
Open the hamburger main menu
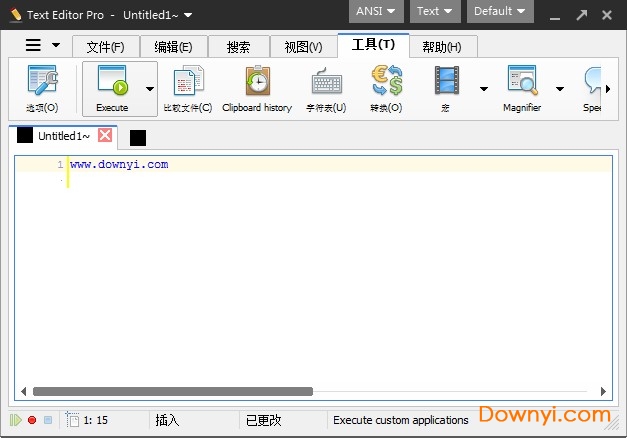33,45
